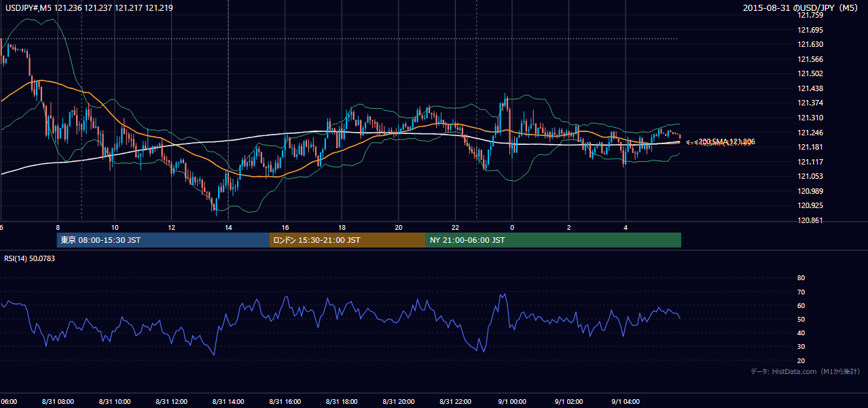This screenshot has width=868, height=408.
Task: Click the bottom axis label 9/1 02:00
Action: pyautogui.click(x=569, y=402)
